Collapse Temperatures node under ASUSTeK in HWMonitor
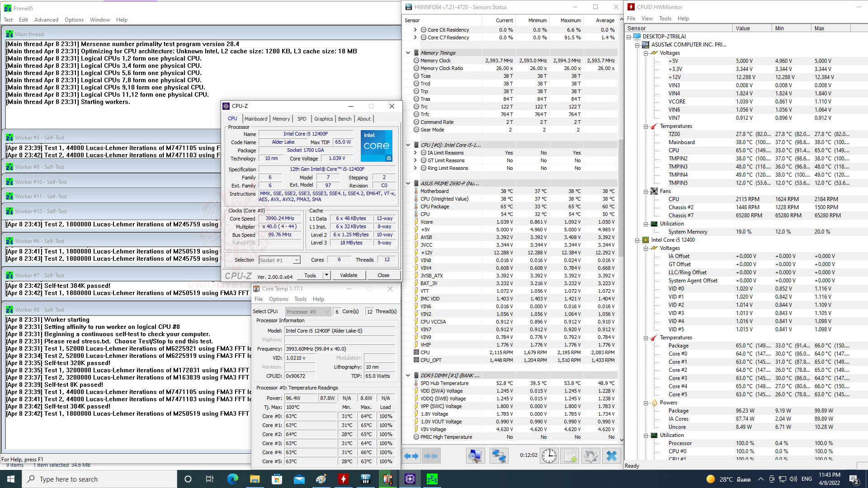The width and height of the screenshot is (868, 488). coord(646,127)
